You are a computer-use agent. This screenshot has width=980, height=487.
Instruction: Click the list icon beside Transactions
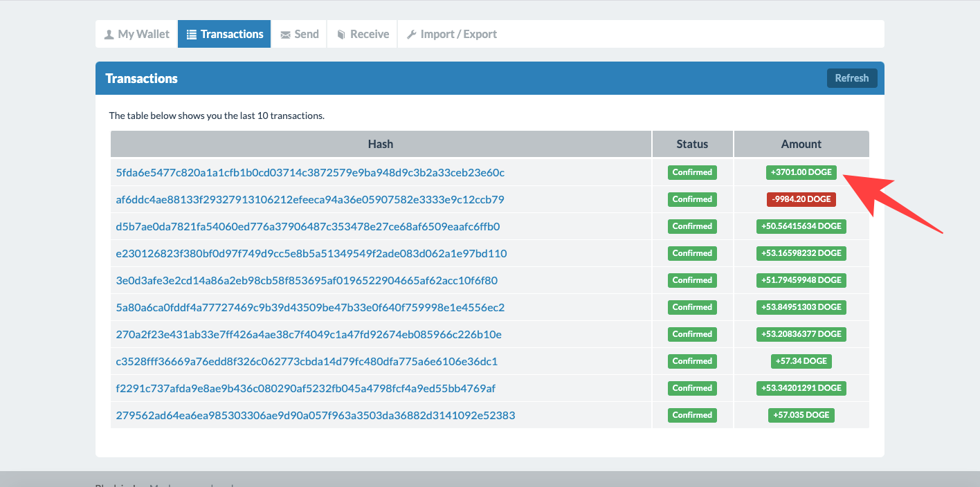[x=192, y=35]
